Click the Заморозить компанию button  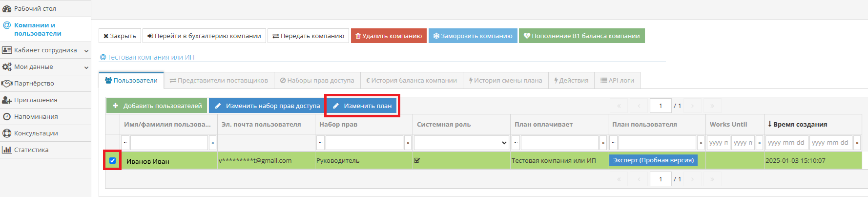tap(473, 36)
